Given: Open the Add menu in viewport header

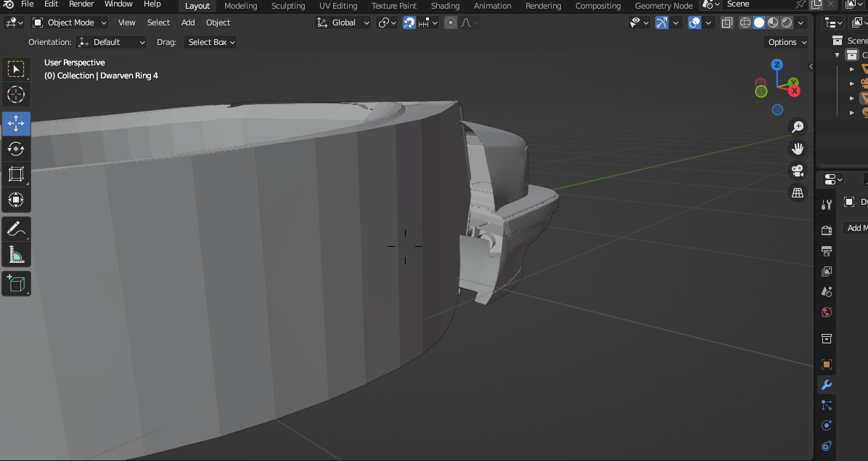Looking at the screenshot, I should [x=188, y=23].
